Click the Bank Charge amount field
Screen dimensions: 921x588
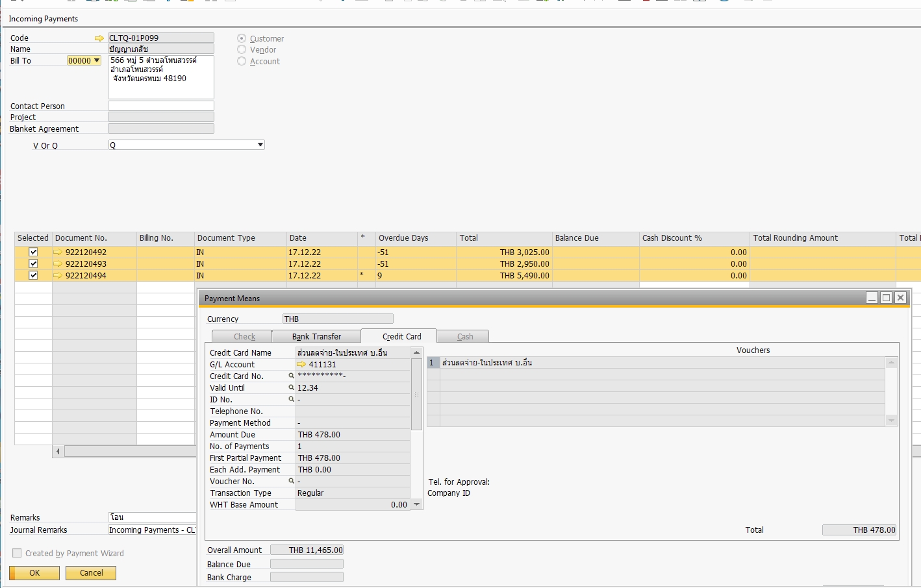[307, 578]
